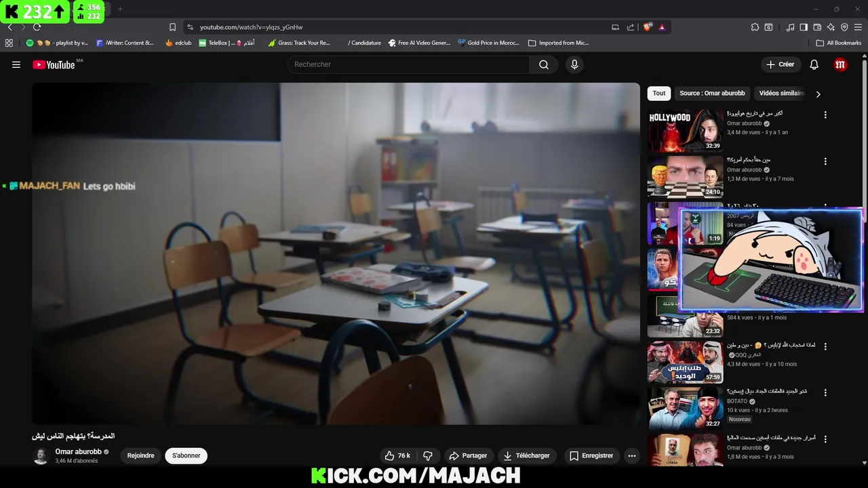Click the address bar URL
This screenshot has height=488, width=868.
click(x=251, y=27)
